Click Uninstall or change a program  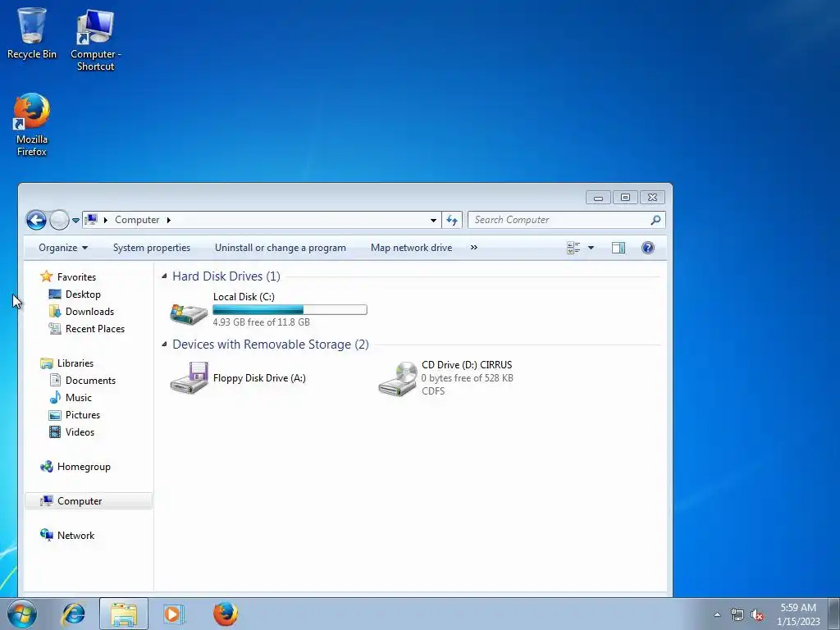281,248
